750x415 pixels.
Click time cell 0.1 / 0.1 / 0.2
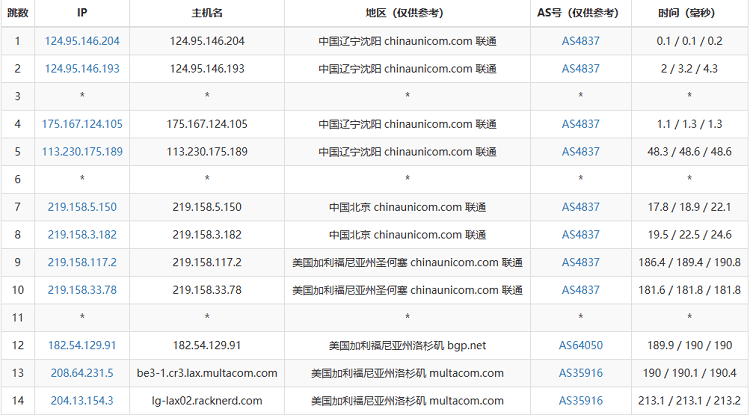click(690, 41)
